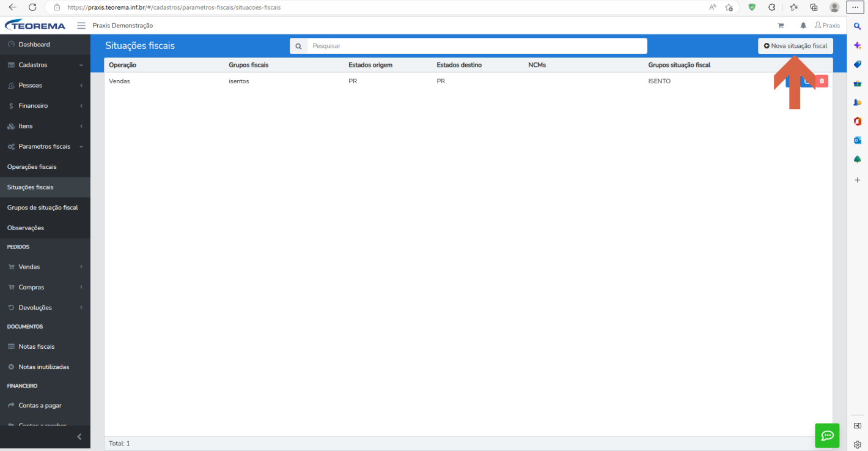Add page to favorites star
This screenshot has height=451, width=868.
coord(729,7)
